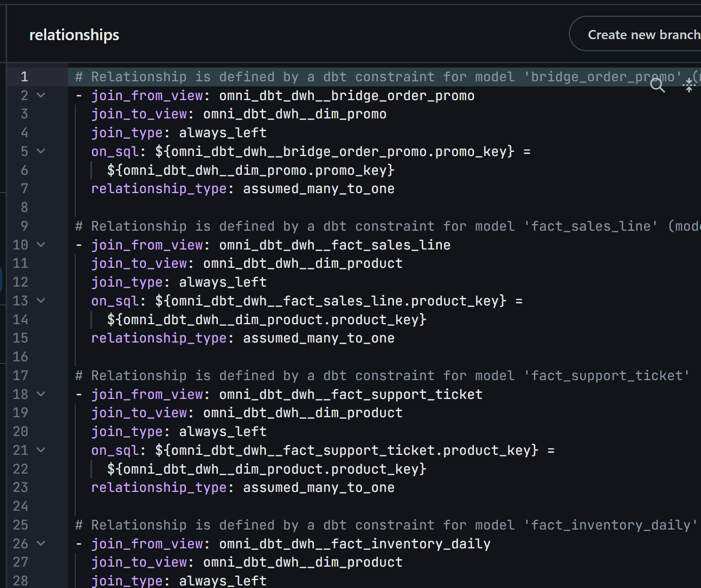Image resolution: width=701 pixels, height=588 pixels.
Task: Collapse the fact_sales_line join at line 10
Action: tap(41, 245)
